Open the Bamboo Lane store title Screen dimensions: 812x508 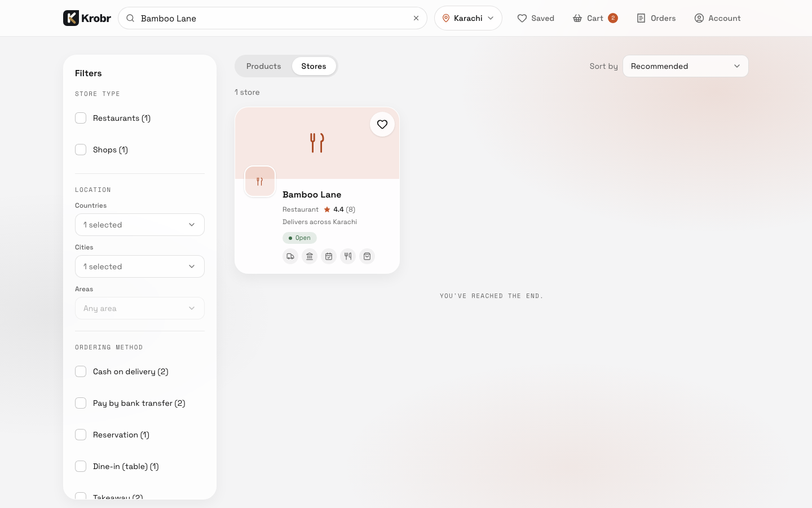click(x=312, y=194)
